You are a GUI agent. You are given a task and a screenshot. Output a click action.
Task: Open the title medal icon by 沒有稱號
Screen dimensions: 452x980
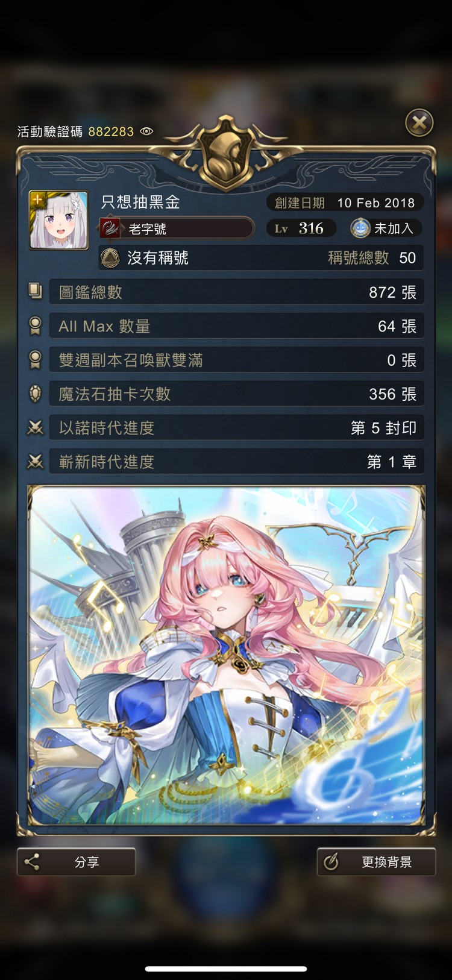(x=110, y=258)
